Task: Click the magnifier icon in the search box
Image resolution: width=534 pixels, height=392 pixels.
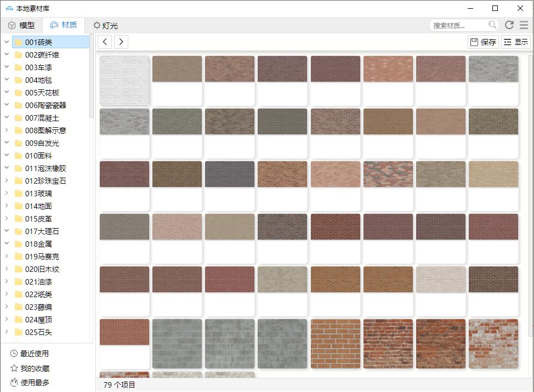Action: click(492, 25)
